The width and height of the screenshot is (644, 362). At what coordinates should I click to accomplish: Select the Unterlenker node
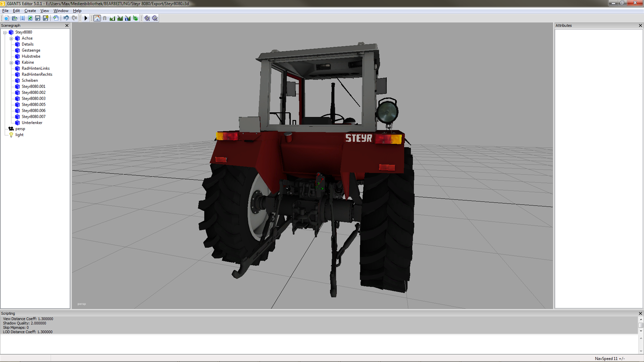tap(32, 123)
